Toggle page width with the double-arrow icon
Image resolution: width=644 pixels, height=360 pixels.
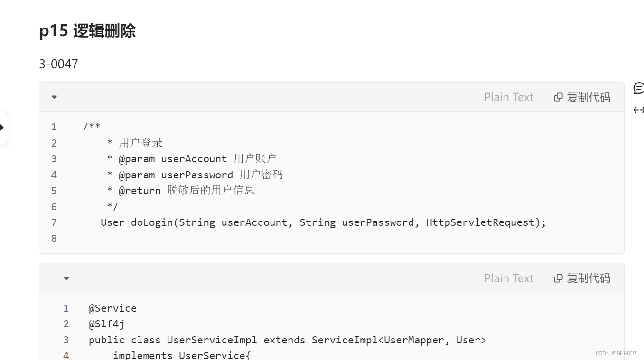639,110
